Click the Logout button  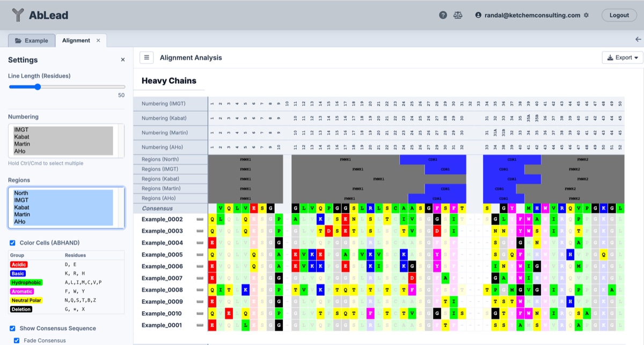click(x=619, y=15)
